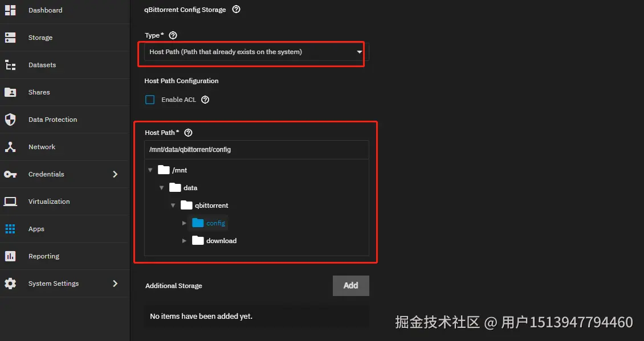This screenshot has width=644, height=341.
Task: Click the Additional Storage label
Action: (x=174, y=286)
